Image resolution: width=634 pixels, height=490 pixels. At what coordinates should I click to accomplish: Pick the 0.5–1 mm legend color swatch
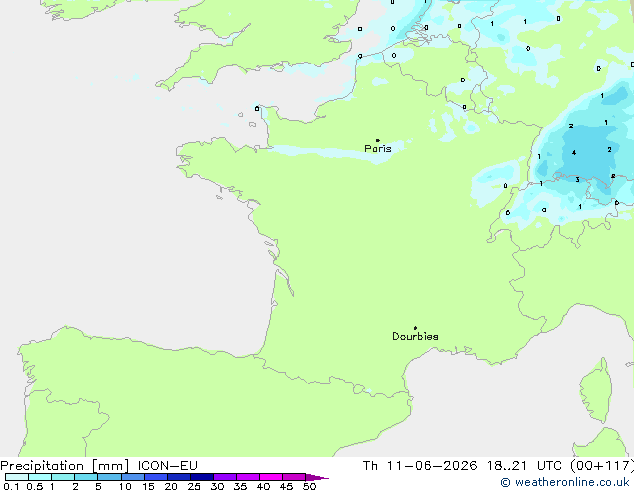(40, 477)
